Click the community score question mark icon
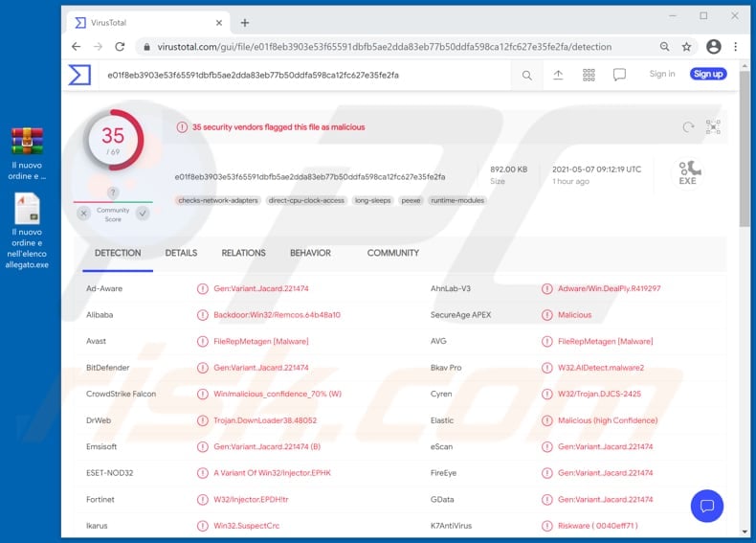Viewport: 756px width, 543px height. (x=113, y=193)
